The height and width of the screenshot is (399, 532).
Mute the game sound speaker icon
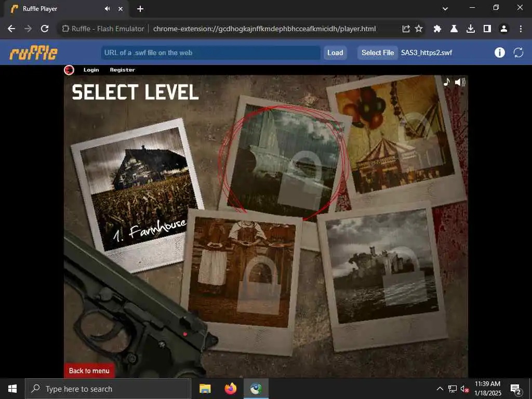point(460,82)
